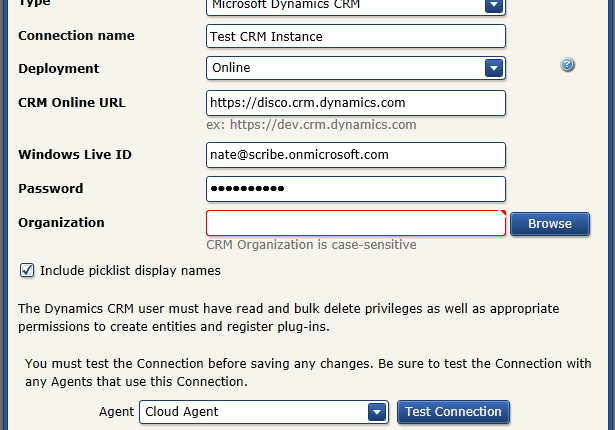Click the "Organization" label text
This screenshot has width=615, height=430.
(61, 222)
